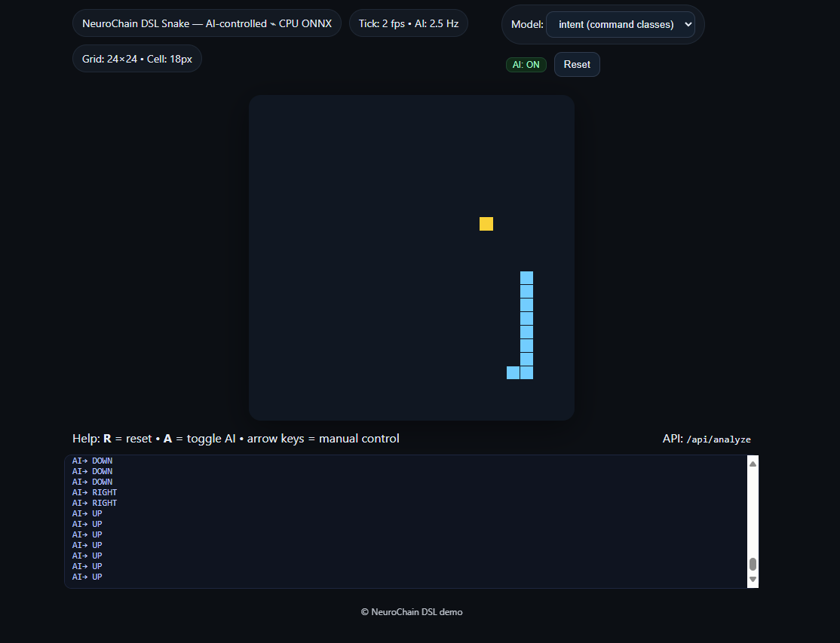This screenshot has height=643, width=840.
Task: Click the Tick: 2 fps status badge
Action: pyautogui.click(x=408, y=23)
